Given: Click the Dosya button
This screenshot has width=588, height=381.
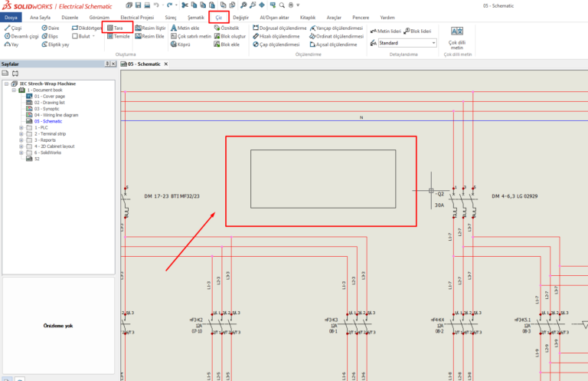Looking at the screenshot, I should [11, 17].
